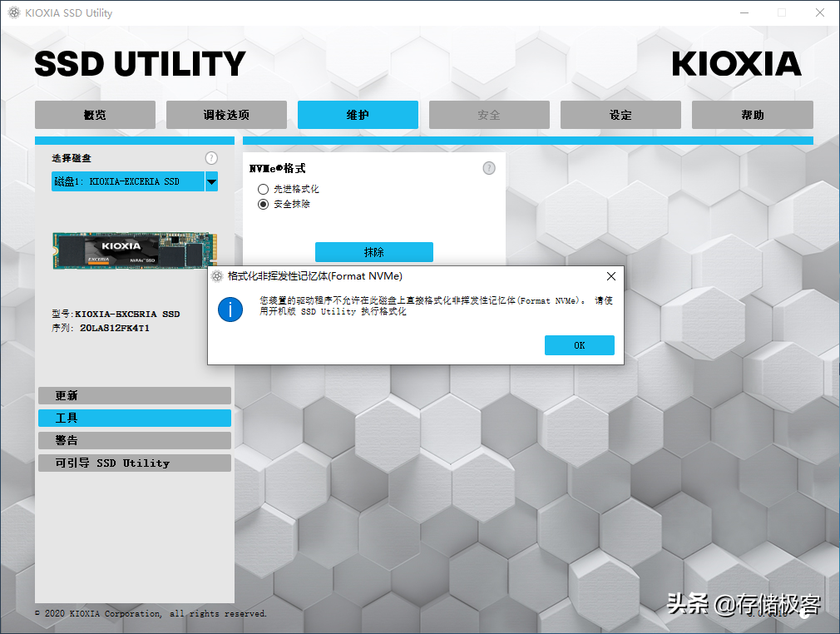
Task: Click the KIOXIA logo at top right
Action: [x=737, y=64]
